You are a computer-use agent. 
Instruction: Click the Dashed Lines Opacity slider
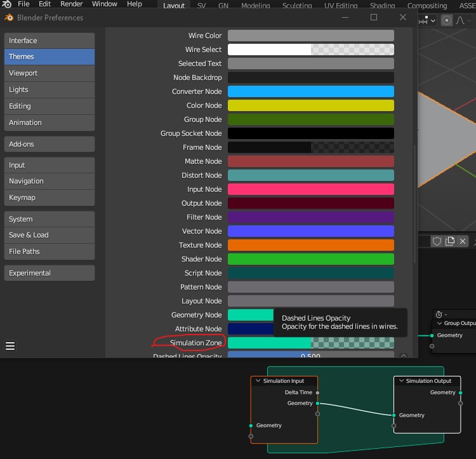[x=311, y=355]
